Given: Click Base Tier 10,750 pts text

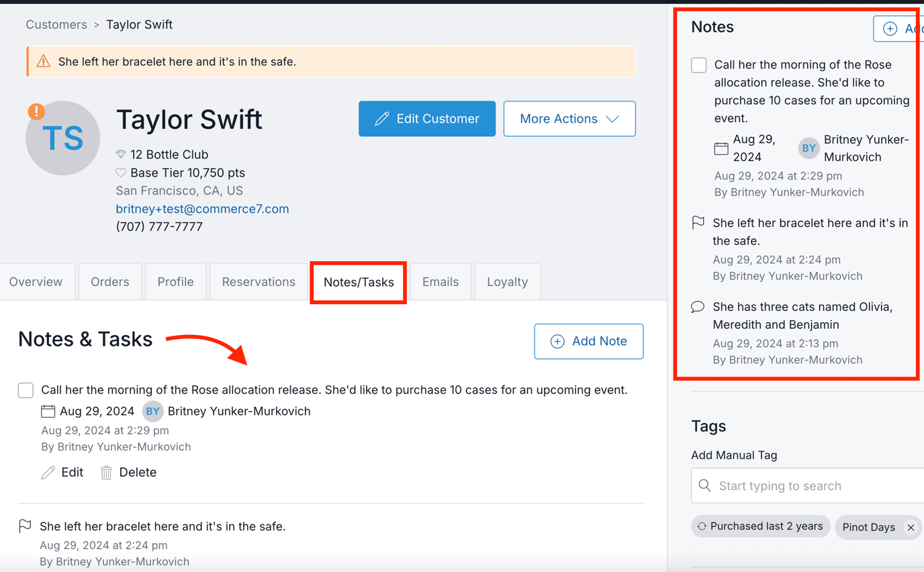Looking at the screenshot, I should click(x=187, y=173).
